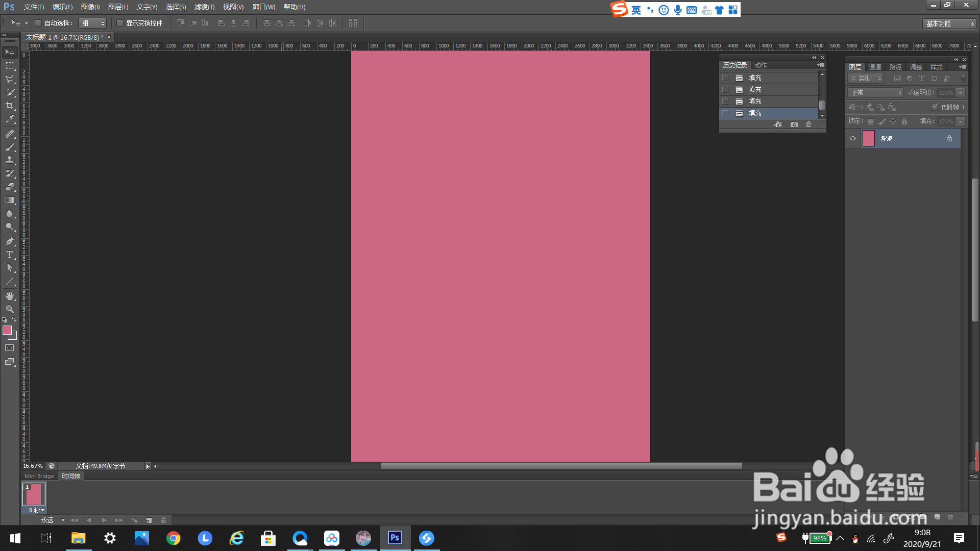Image resolution: width=980 pixels, height=551 pixels.
Task: Switch to the Channels tab
Action: point(875,67)
